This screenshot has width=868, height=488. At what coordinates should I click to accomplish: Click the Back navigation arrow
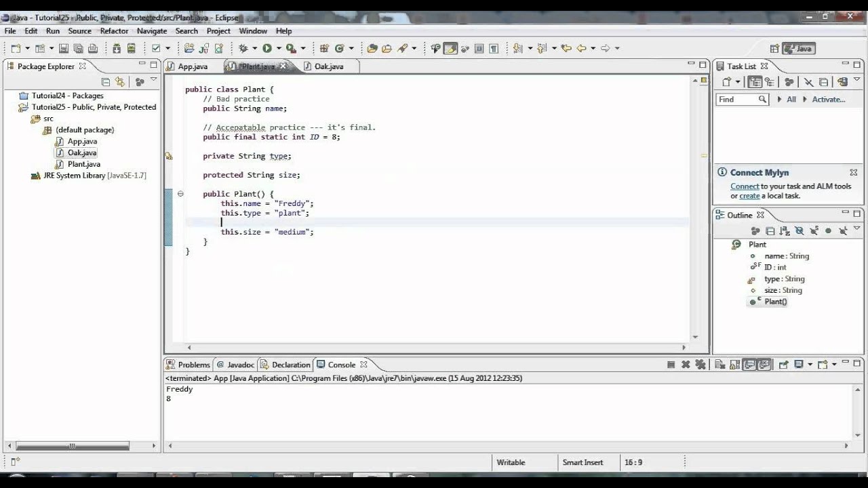pyautogui.click(x=581, y=48)
